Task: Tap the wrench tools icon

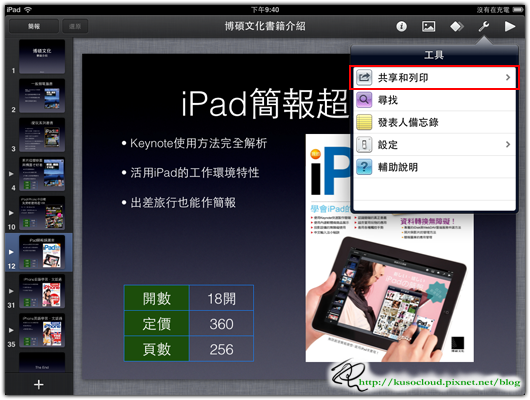Action: [x=484, y=26]
